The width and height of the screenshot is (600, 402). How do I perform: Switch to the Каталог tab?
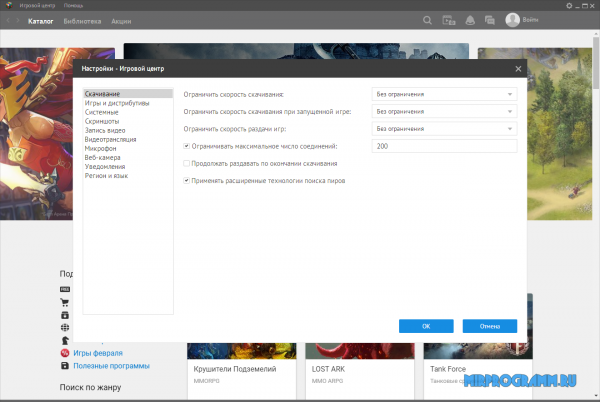[41, 21]
